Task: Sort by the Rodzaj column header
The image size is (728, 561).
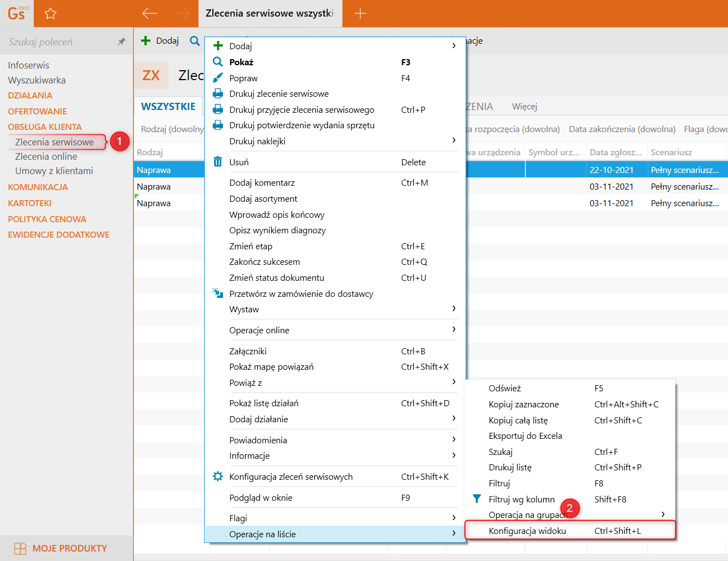Action: [169, 152]
